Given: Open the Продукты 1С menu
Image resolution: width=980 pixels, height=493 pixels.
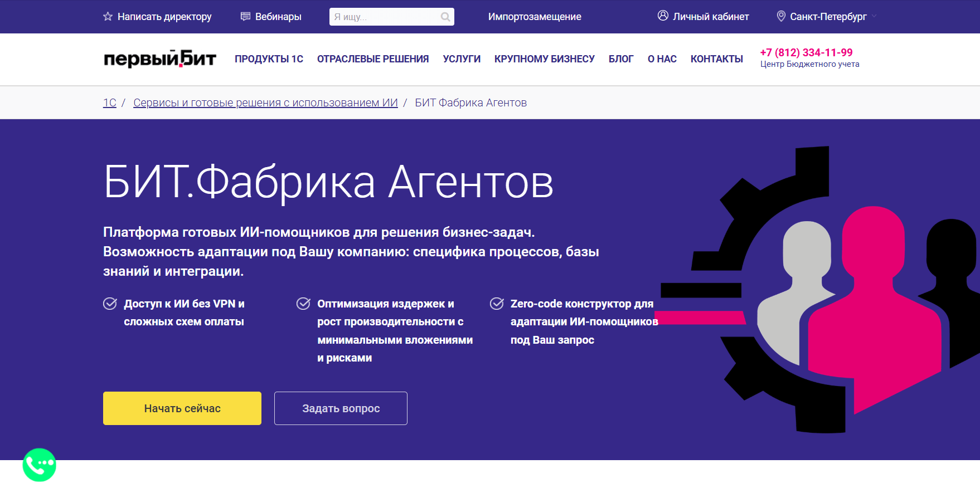Looking at the screenshot, I should (269, 59).
